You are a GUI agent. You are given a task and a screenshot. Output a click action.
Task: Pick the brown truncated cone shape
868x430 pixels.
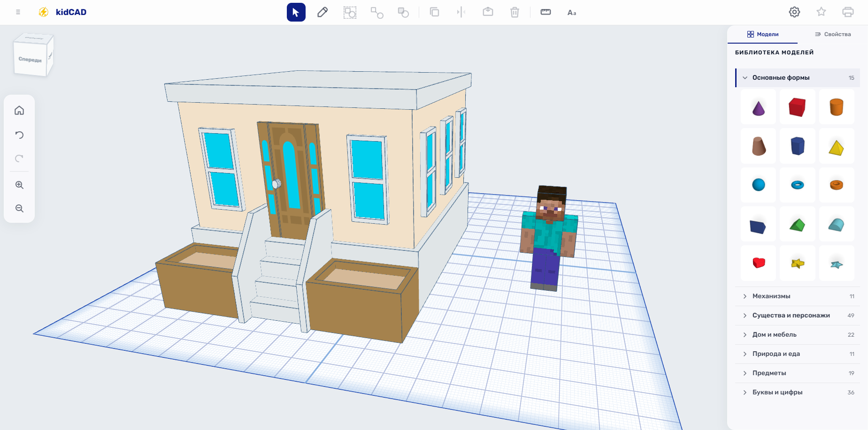[x=759, y=146]
